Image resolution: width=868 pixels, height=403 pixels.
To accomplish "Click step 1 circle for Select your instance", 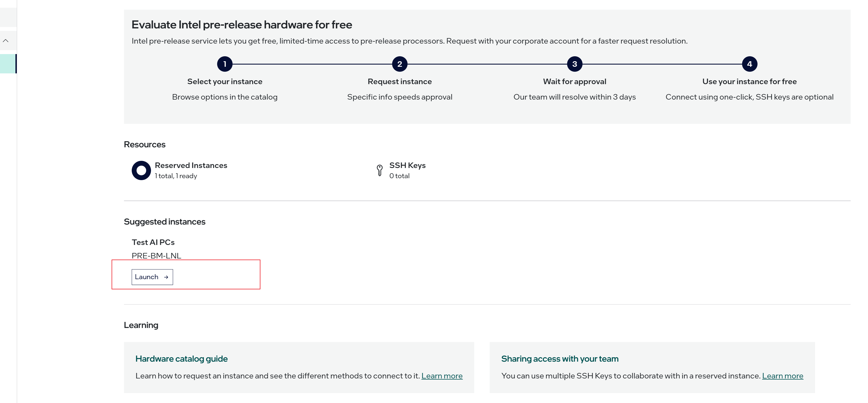I will [225, 64].
